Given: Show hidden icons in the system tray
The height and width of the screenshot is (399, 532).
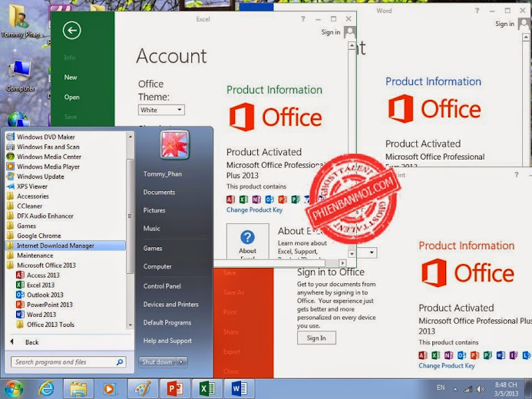Looking at the screenshot, I should tap(455, 390).
